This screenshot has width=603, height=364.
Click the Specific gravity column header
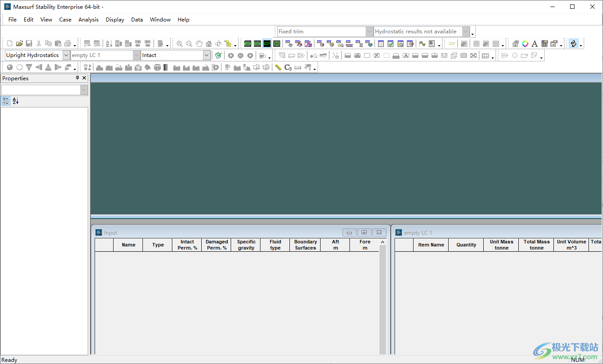246,245
